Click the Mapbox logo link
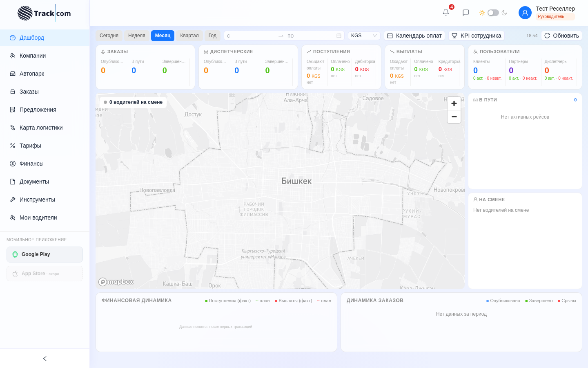Screen dimensions: 588x368 (x=116, y=282)
